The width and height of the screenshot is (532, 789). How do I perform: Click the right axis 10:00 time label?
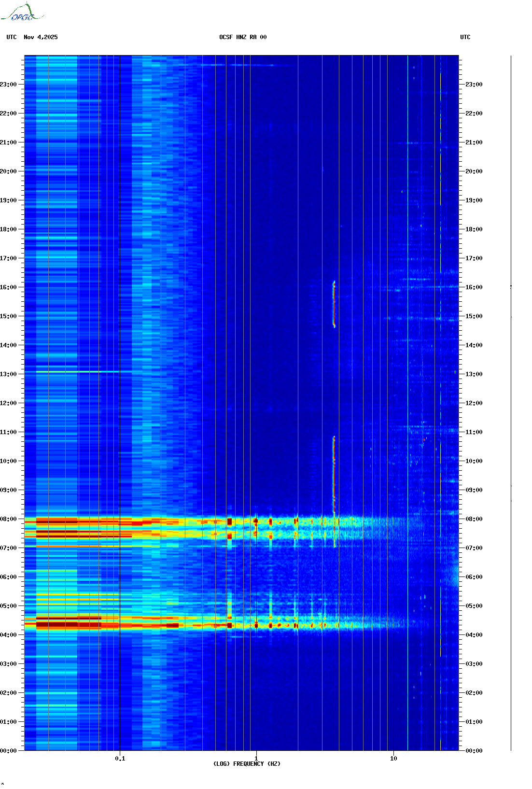click(474, 461)
